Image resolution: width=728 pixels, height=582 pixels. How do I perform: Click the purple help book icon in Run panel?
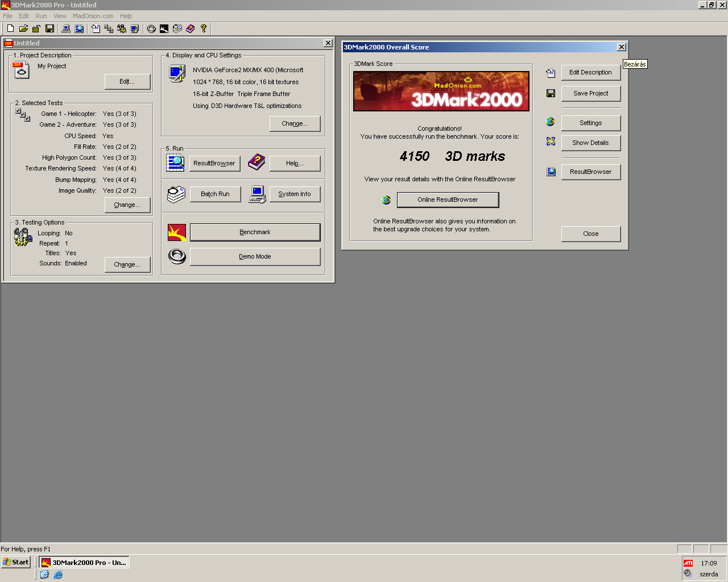click(257, 163)
